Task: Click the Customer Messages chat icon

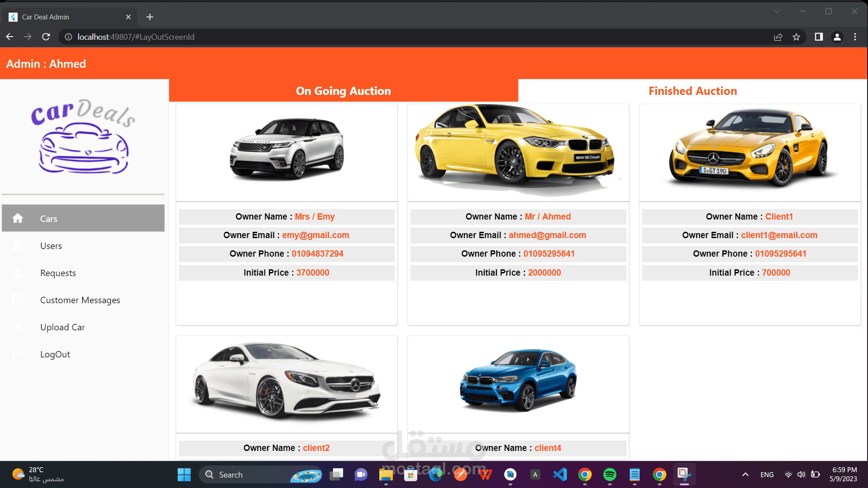Action: (x=18, y=300)
